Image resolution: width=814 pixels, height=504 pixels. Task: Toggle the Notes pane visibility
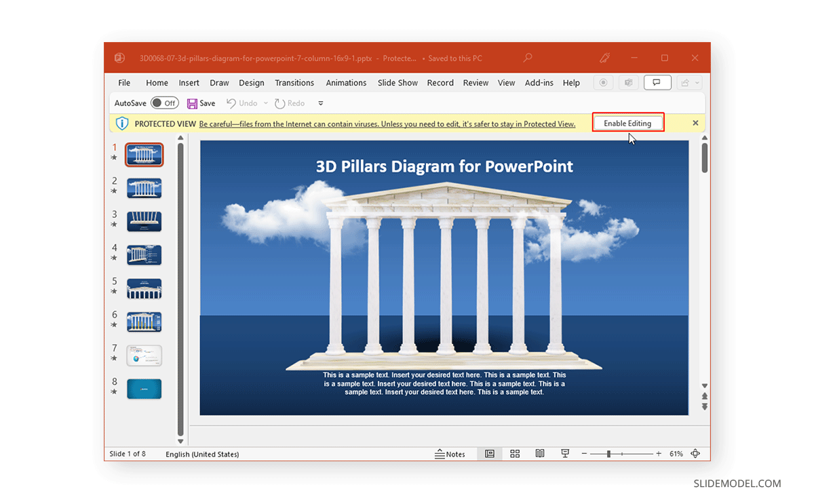452,454
